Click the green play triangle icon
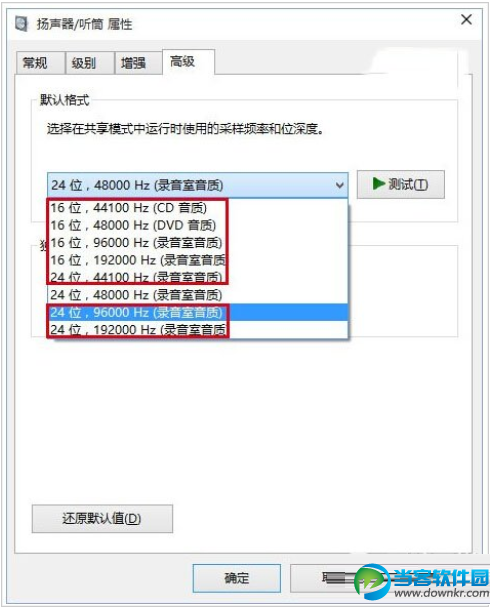This screenshot has width=490, height=607. pyautogui.click(x=379, y=184)
